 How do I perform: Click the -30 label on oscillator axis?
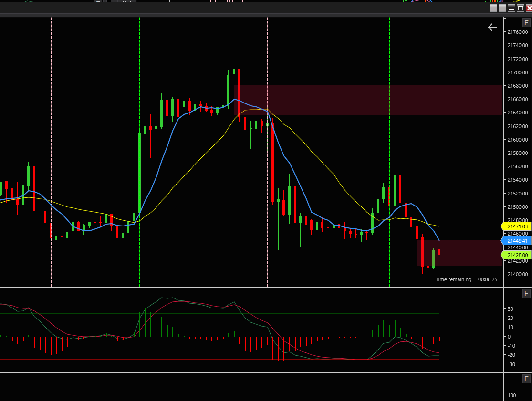(x=511, y=364)
